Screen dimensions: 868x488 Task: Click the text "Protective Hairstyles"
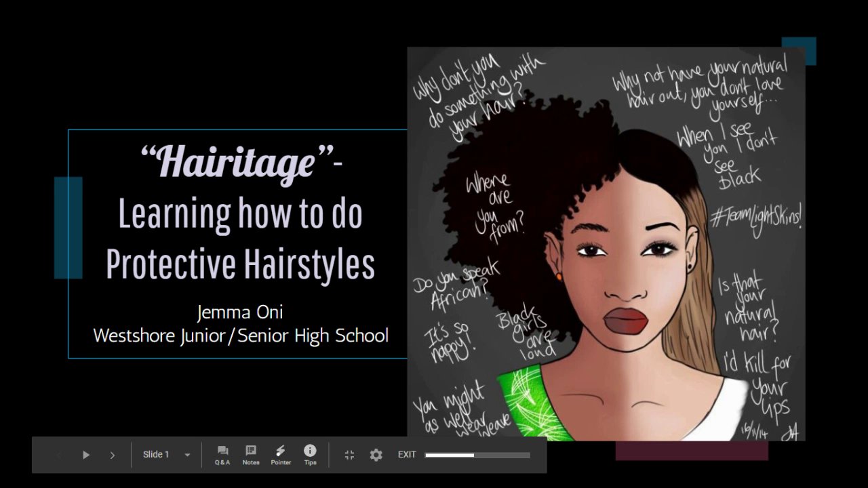click(x=241, y=264)
